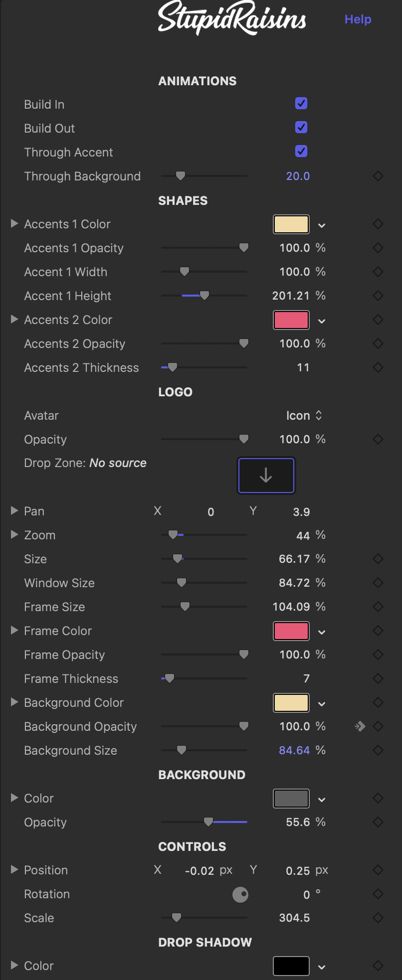402x980 pixels.
Task: Click the Drop Zone down-arrow well
Action: click(x=266, y=476)
